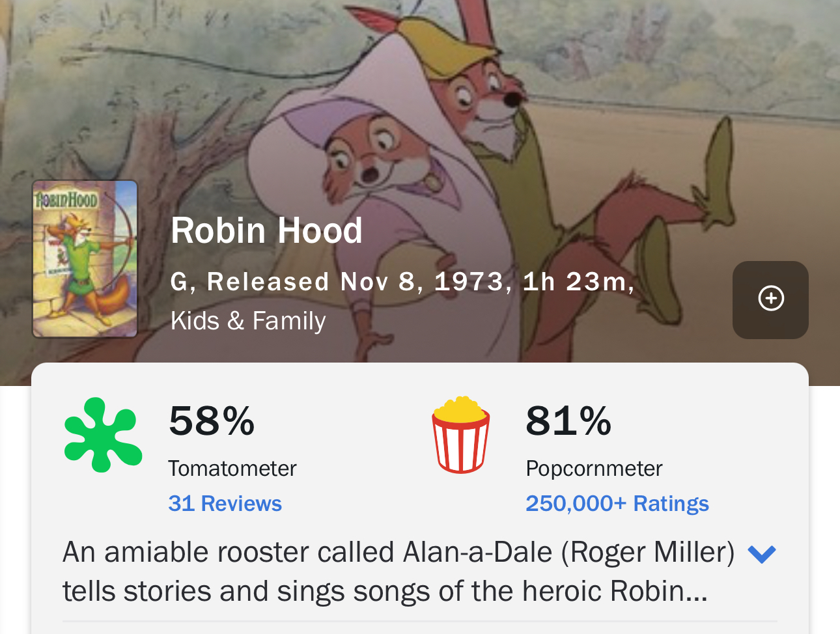Click the 81% Popcornmeter score

pos(568,420)
